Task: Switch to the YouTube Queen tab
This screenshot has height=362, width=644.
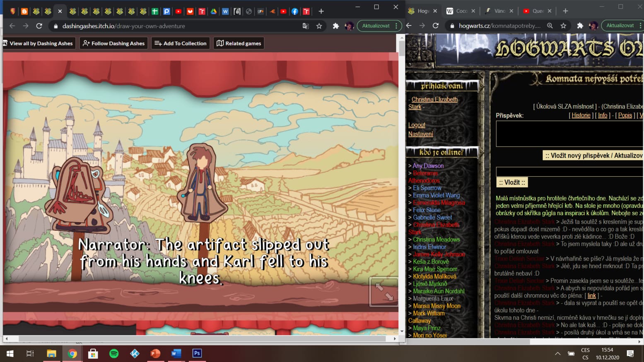Action: [537, 11]
